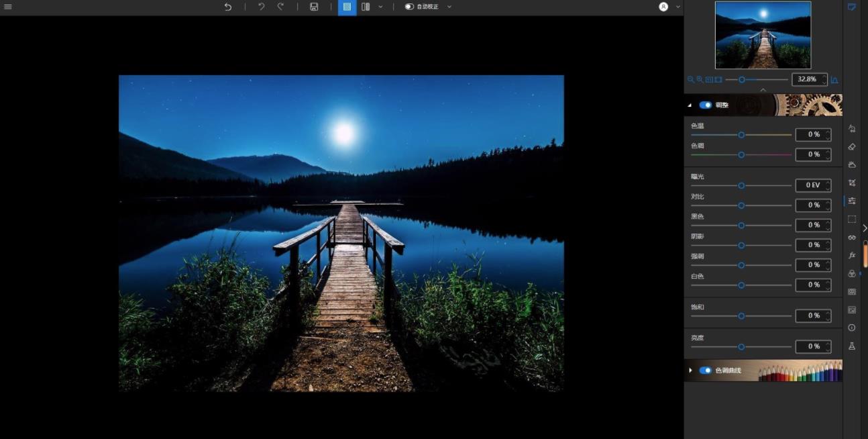868x439 pixels.
Task: Open the hamburger menu
Action: coord(8,7)
